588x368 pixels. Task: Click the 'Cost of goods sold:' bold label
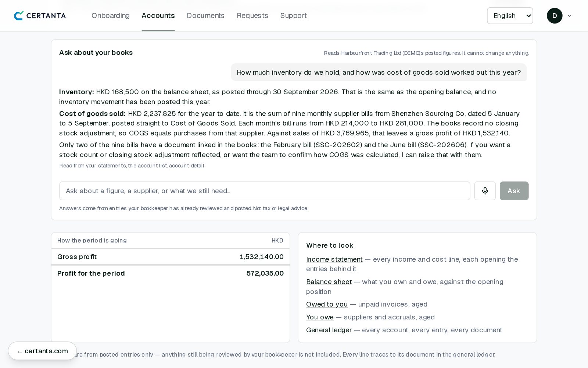pyautogui.click(x=92, y=114)
